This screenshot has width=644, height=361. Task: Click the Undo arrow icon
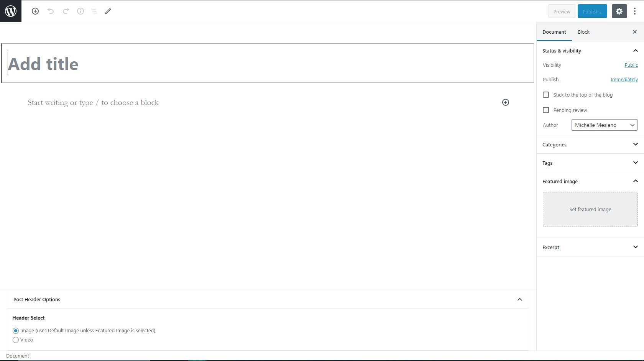51,11
